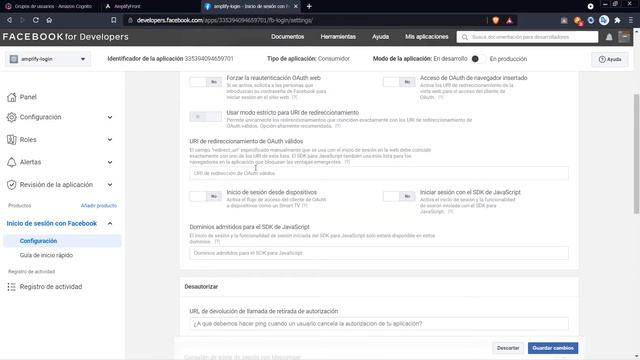Open the extensions puzzle icon
The height and width of the screenshot is (360, 640).
[x=618, y=20]
